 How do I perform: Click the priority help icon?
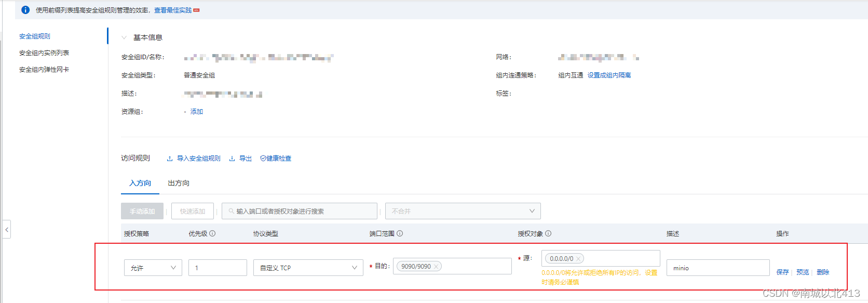coord(212,234)
